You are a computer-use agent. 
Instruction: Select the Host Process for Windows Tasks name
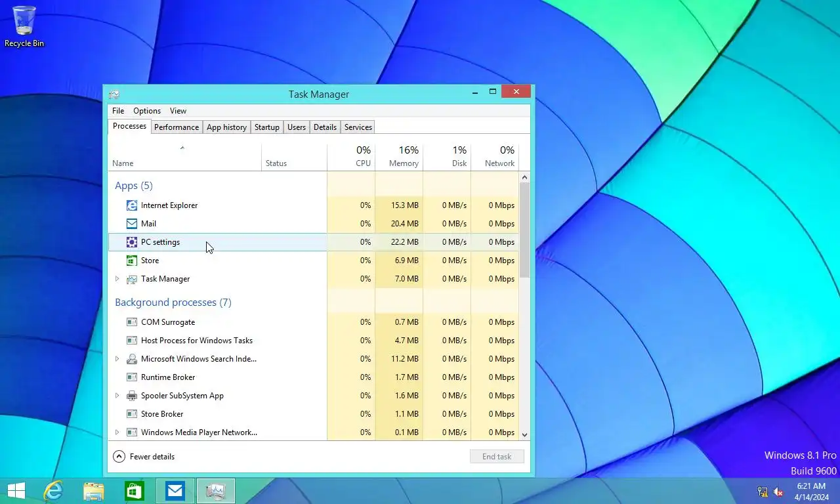[x=197, y=341]
